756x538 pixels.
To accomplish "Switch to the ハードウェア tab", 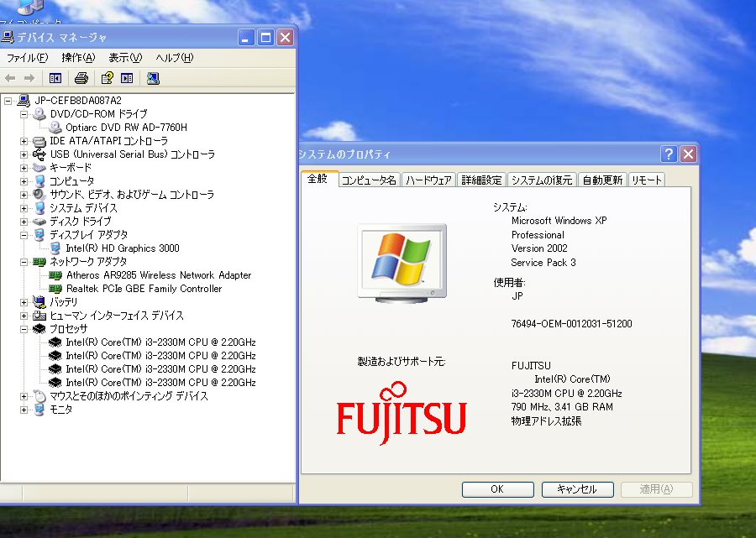I will 428,180.
